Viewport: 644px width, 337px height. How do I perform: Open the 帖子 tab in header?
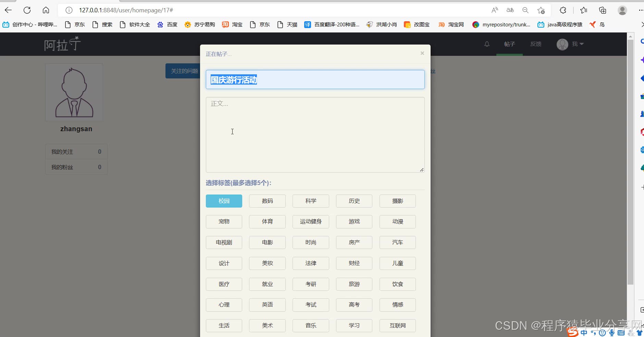pyautogui.click(x=509, y=44)
